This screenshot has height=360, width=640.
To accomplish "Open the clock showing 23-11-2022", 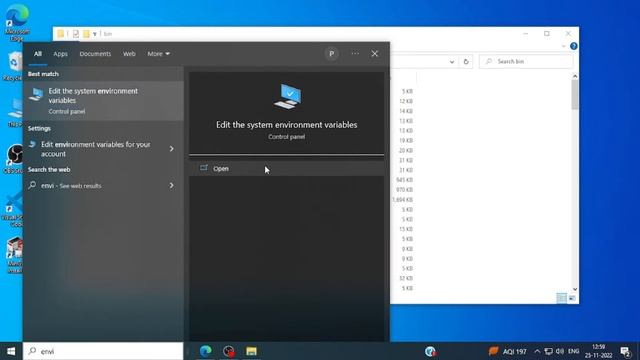I will pyautogui.click(x=598, y=351).
